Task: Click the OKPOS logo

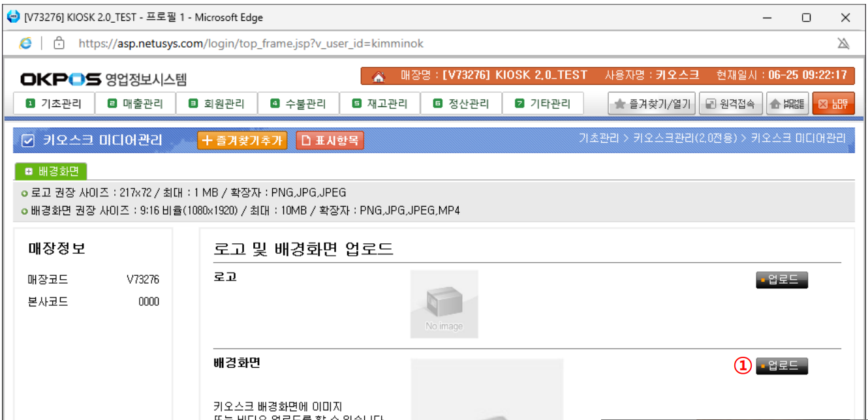Action: click(61, 80)
